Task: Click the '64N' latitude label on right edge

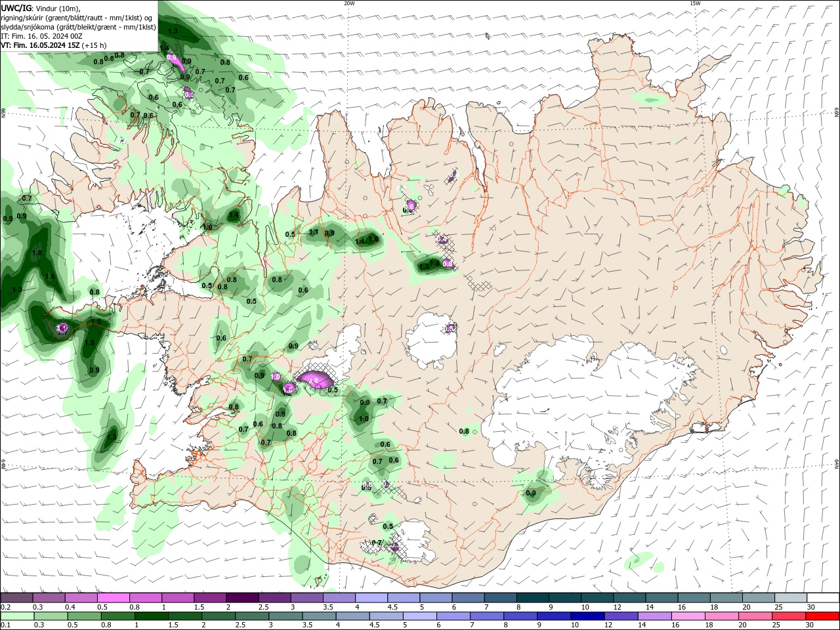Action: click(837, 464)
